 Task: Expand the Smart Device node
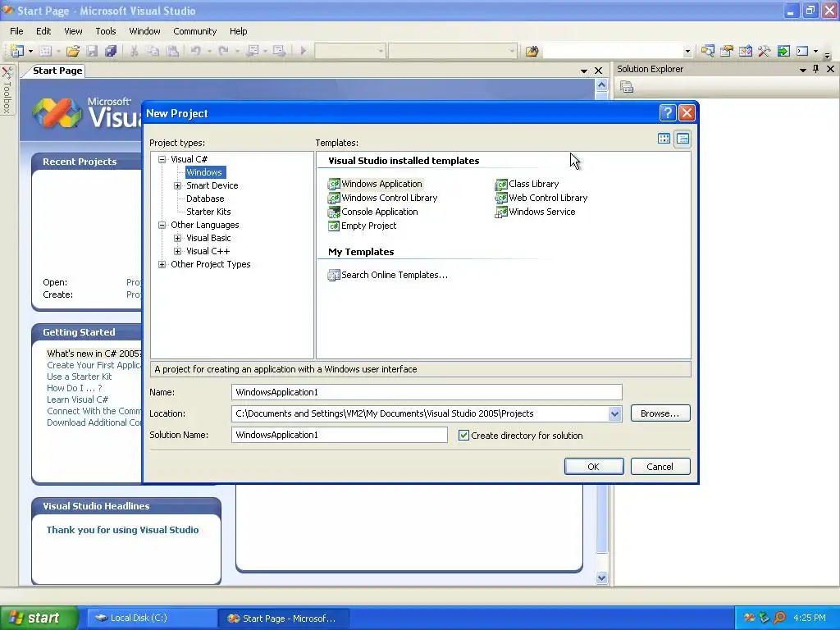point(177,185)
